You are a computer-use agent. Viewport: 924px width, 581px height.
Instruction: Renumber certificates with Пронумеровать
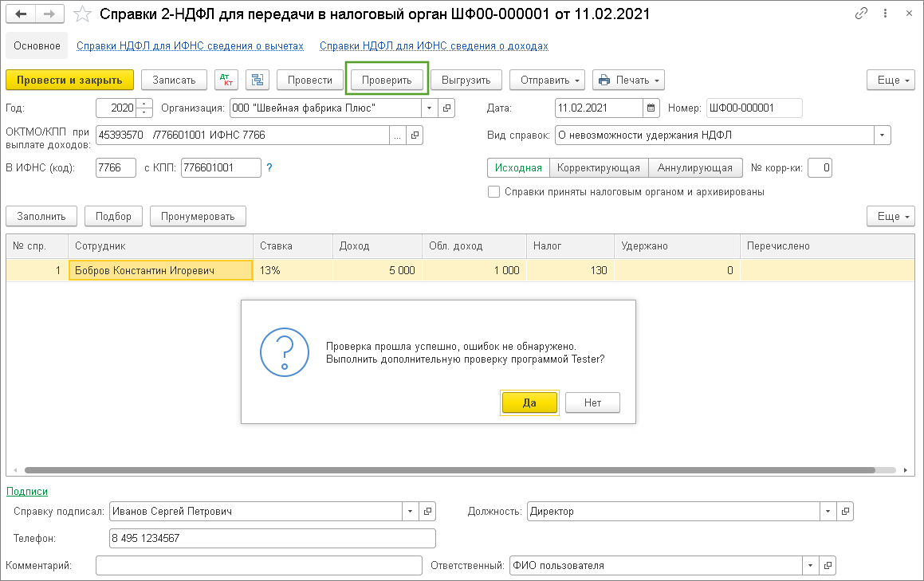click(x=198, y=216)
